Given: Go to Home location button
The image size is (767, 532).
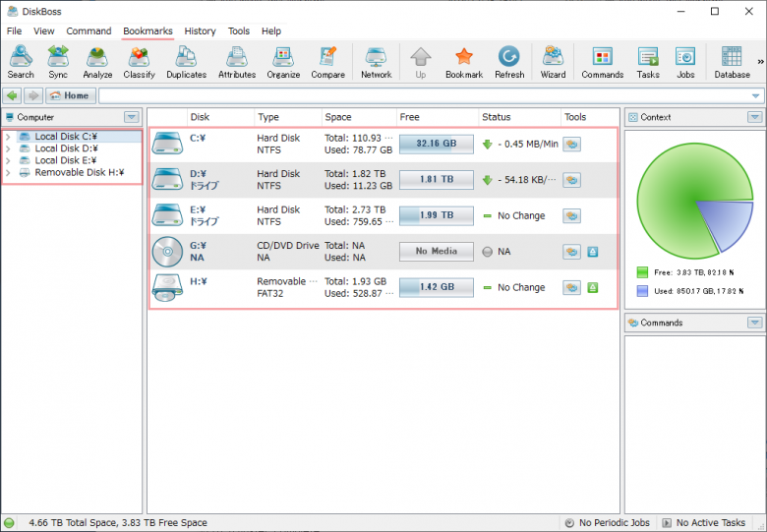Looking at the screenshot, I should (x=71, y=95).
